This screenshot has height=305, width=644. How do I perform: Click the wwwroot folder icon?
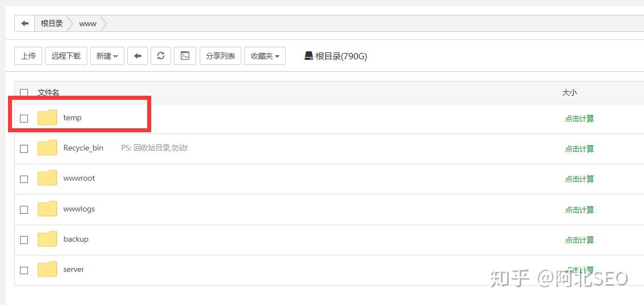click(47, 178)
